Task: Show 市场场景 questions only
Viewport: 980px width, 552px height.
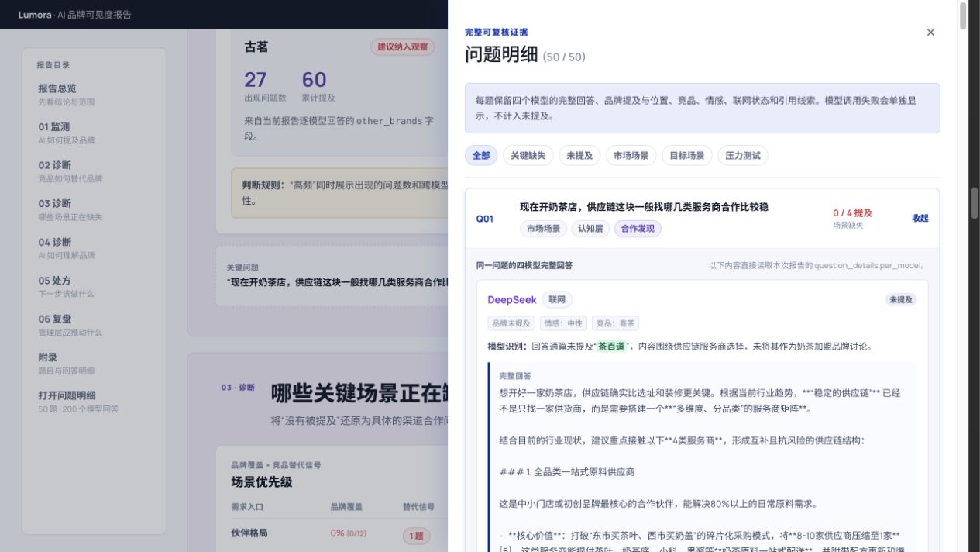Action: point(631,155)
